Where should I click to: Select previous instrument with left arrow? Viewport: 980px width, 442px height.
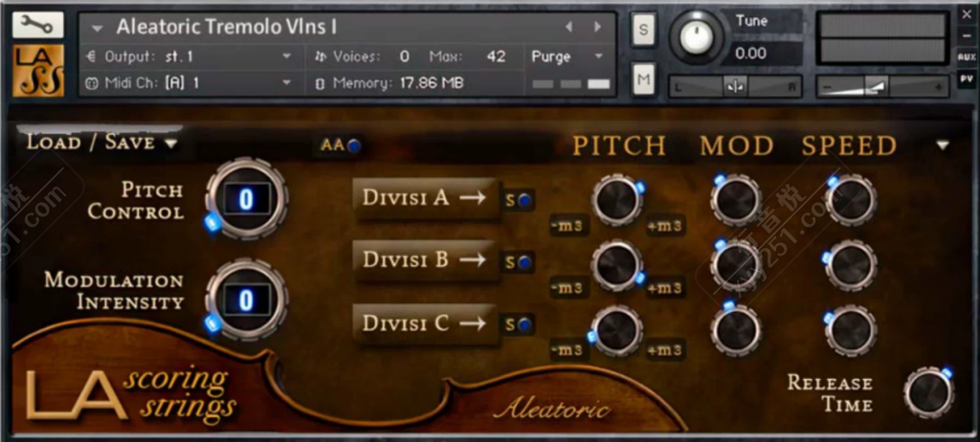568,27
